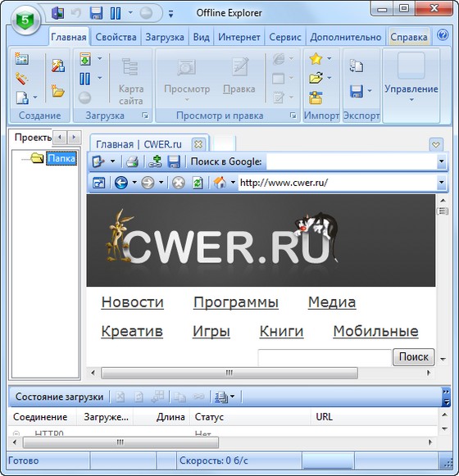
Task: Click the stop loading icon
Action: 179,183
